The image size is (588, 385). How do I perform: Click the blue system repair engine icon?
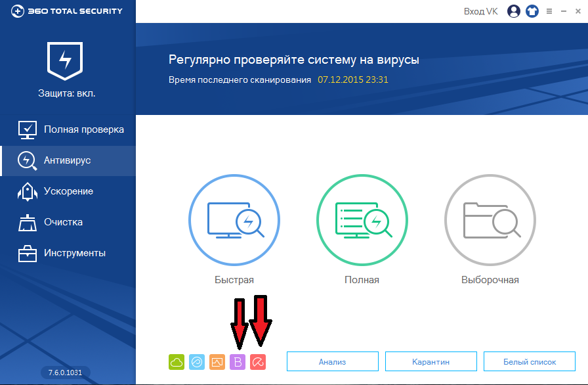(x=197, y=362)
